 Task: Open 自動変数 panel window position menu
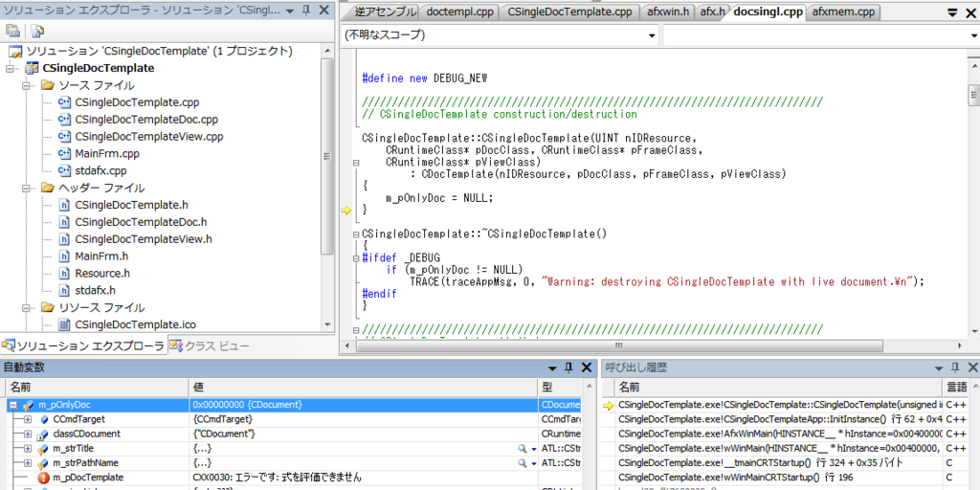(552, 368)
